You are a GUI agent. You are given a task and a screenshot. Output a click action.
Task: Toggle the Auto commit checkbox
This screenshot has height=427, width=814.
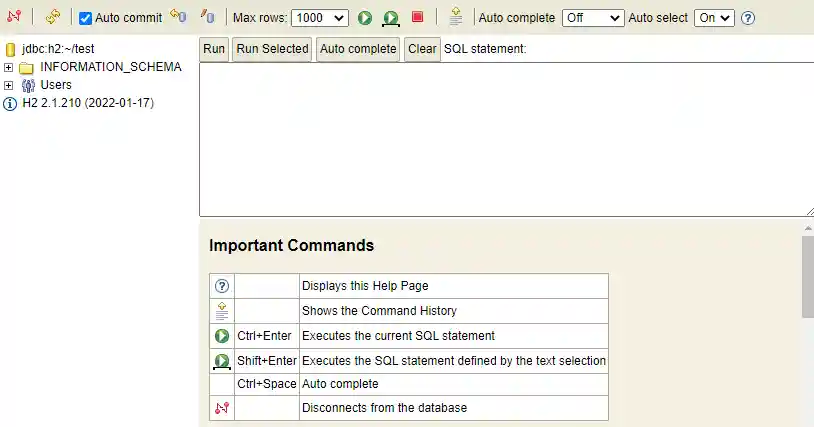[85, 18]
